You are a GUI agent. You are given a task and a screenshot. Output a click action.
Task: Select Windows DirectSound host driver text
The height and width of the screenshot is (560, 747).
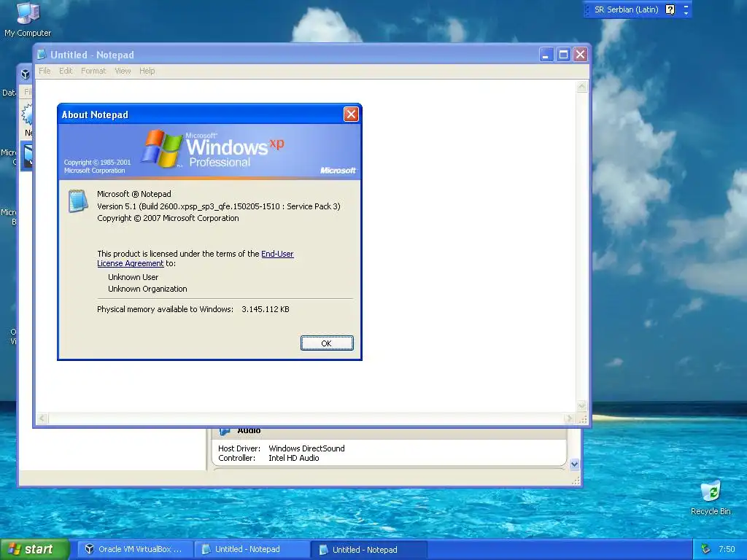click(306, 448)
